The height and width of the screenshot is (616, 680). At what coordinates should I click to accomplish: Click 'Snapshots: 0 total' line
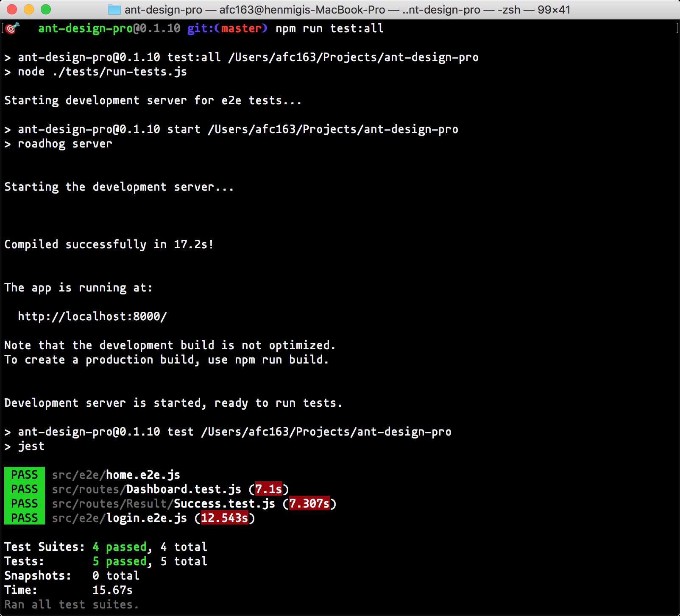click(x=72, y=576)
